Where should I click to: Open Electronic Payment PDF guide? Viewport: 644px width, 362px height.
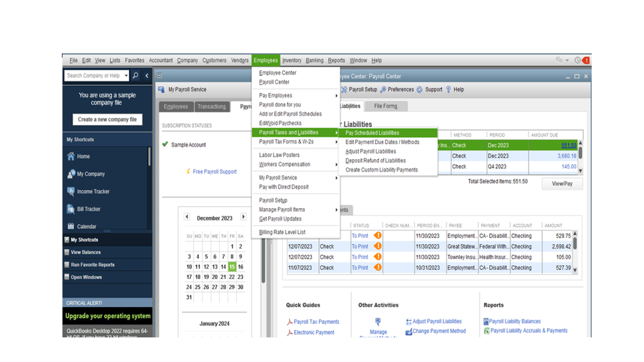pyautogui.click(x=311, y=332)
